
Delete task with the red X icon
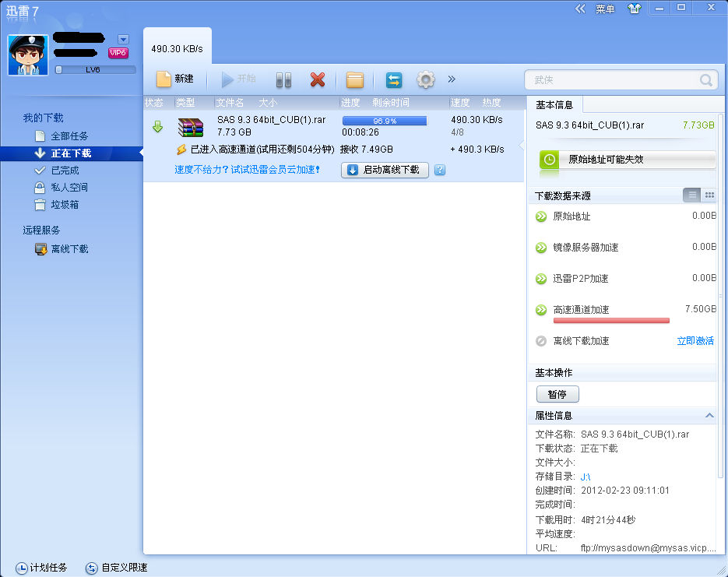[x=318, y=79]
